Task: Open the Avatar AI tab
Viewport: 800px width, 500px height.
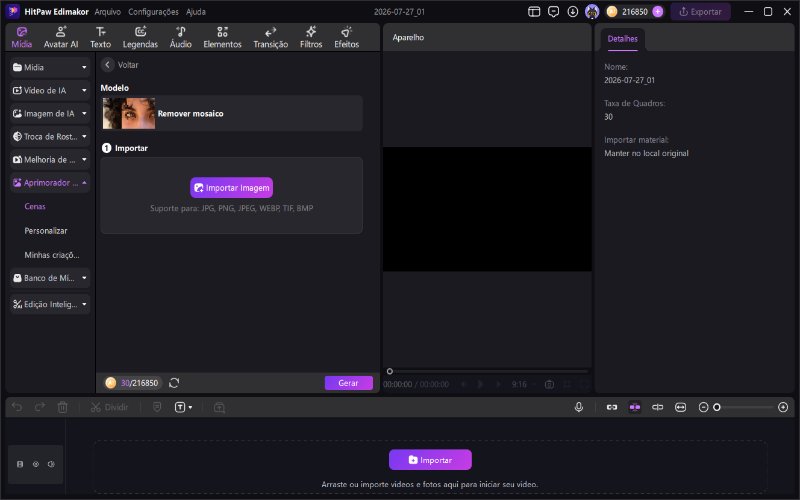Action: (61, 37)
